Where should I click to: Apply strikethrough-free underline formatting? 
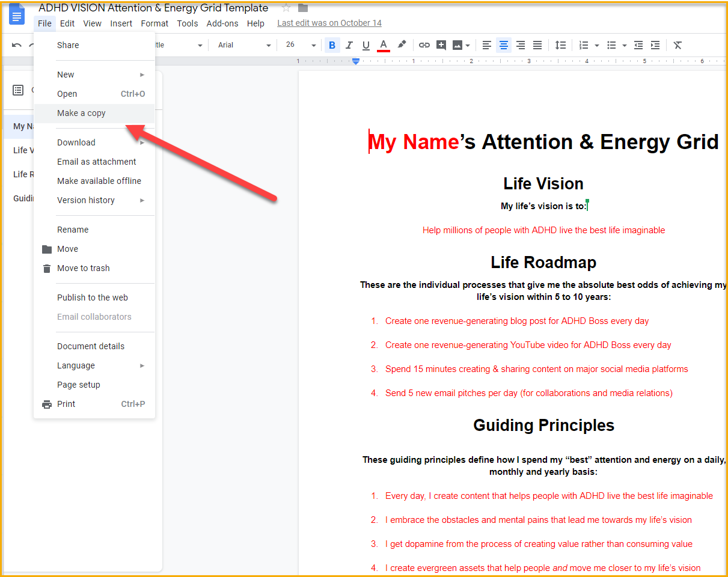[366, 45]
